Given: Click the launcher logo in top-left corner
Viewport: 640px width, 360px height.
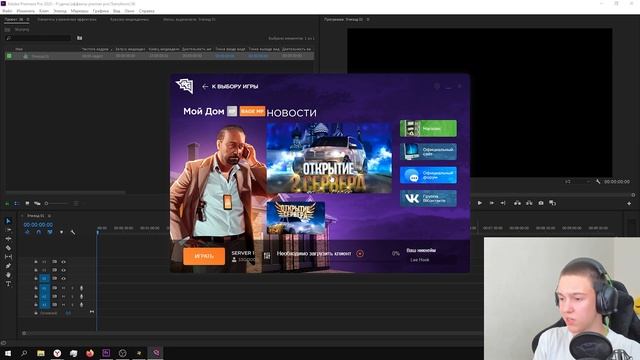Looking at the screenshot, I should click(x=184, y=86).
